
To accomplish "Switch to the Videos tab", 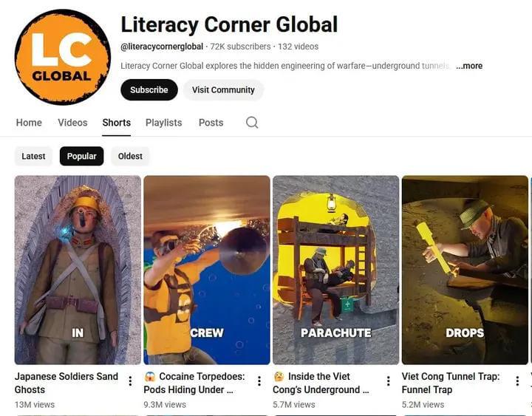I will [x=72, y=123].
